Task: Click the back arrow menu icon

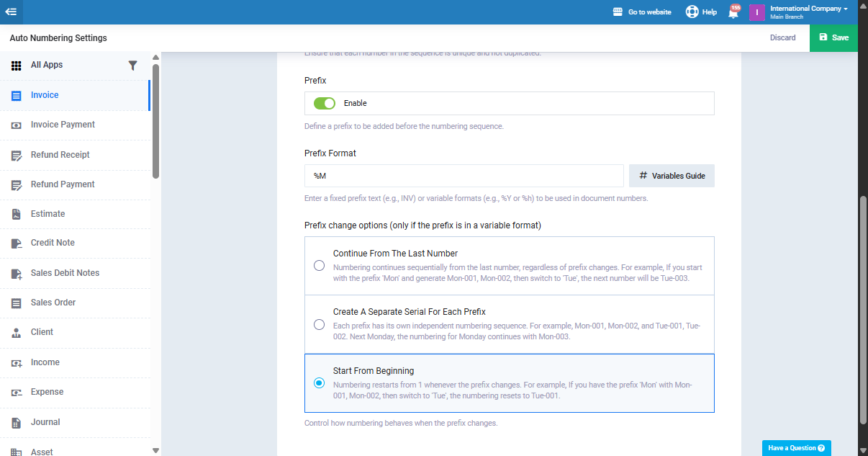Action: [11, 12]
